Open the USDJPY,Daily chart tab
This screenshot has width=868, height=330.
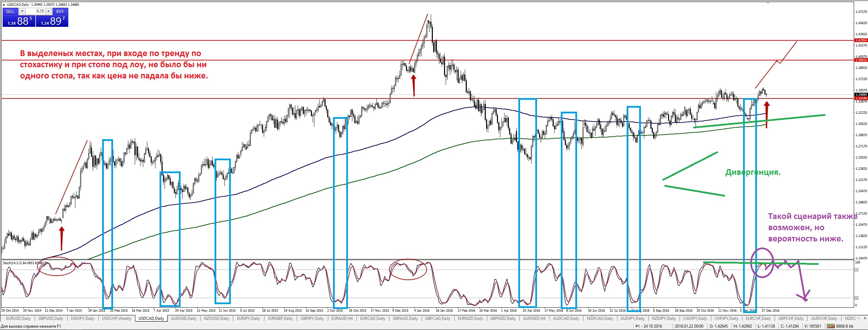[x=82, y=318]
